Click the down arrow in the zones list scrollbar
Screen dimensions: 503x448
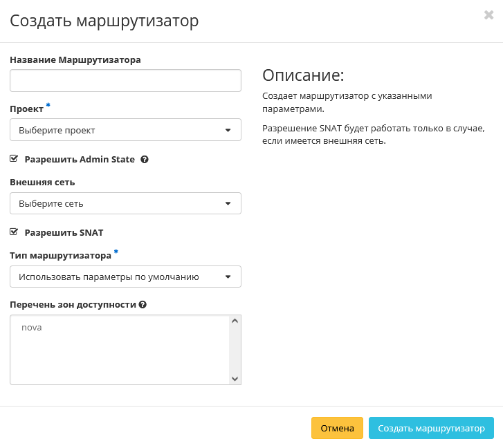tap(235, 378)
